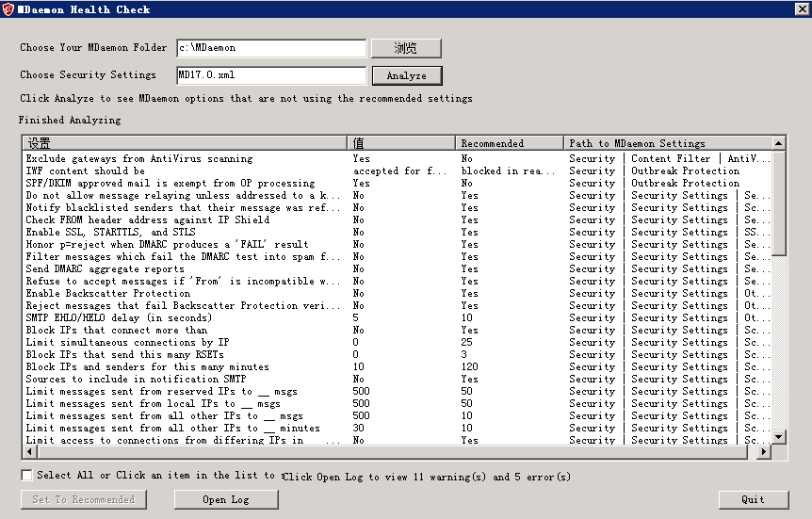Click the vertical scrollbar thumb
This screenshot has width=812, height=519.
pyautogui.click(x=778, y=203)
